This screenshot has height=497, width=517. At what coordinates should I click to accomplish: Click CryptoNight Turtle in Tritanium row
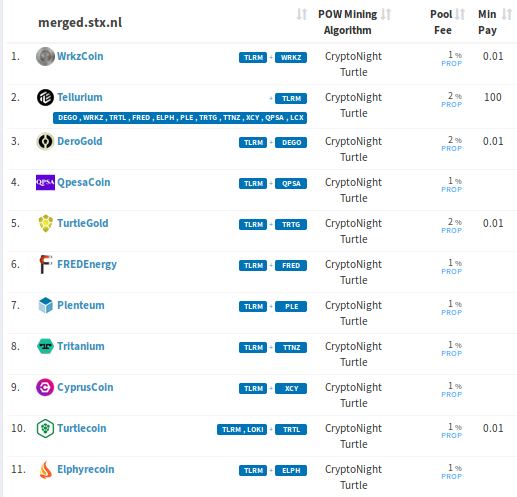[353, 354]
